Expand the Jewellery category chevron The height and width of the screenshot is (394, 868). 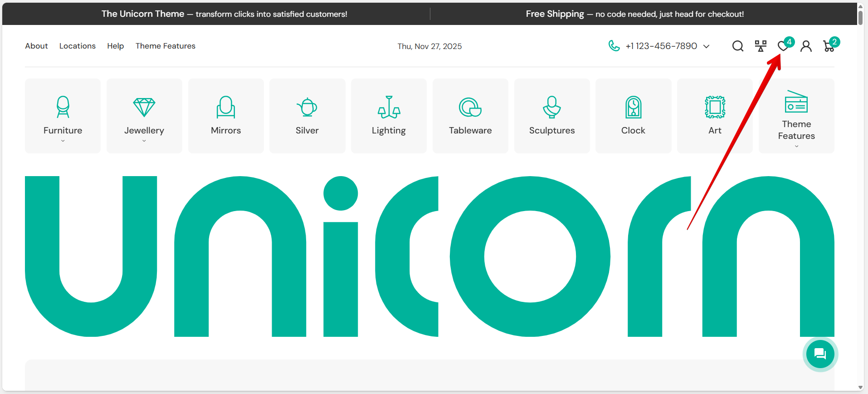[x=144, y=141]
